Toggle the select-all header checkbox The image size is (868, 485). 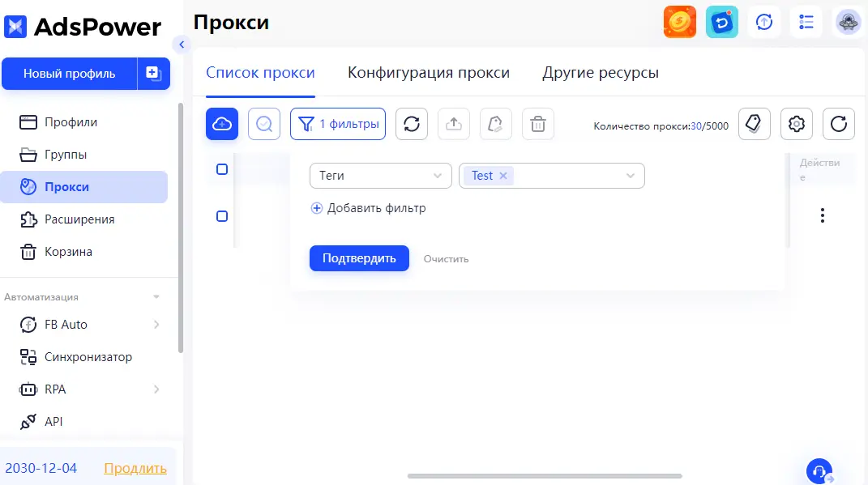click(x=222, y=169)
